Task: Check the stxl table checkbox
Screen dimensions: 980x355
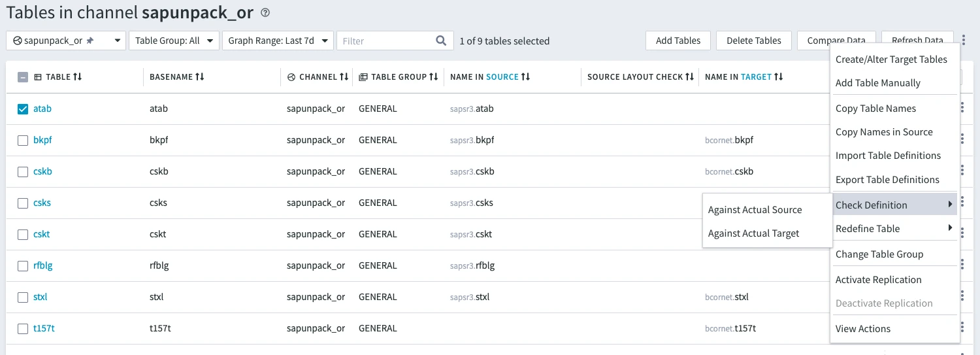Action: 23,297
